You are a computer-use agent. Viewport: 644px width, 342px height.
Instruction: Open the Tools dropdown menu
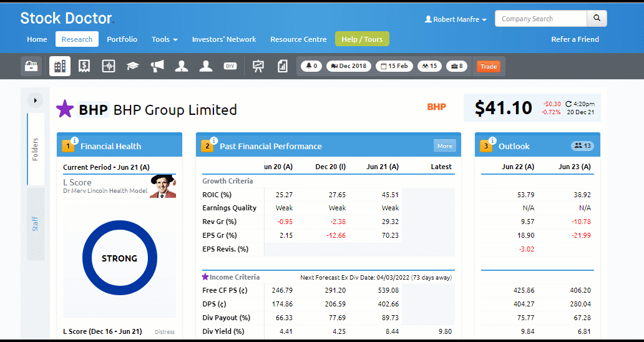tap(164, 39)
